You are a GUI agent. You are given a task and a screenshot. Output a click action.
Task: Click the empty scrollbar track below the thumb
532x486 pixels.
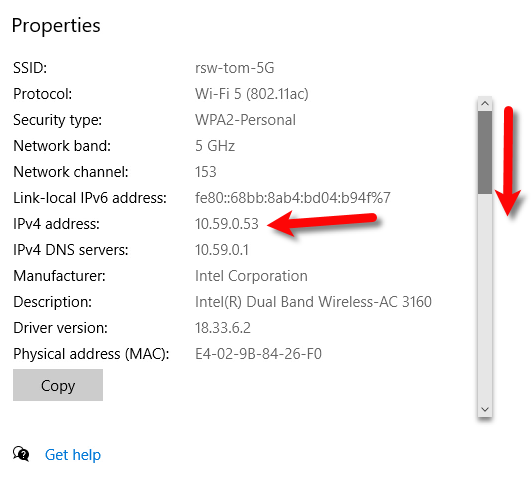[x=485, y=298]
